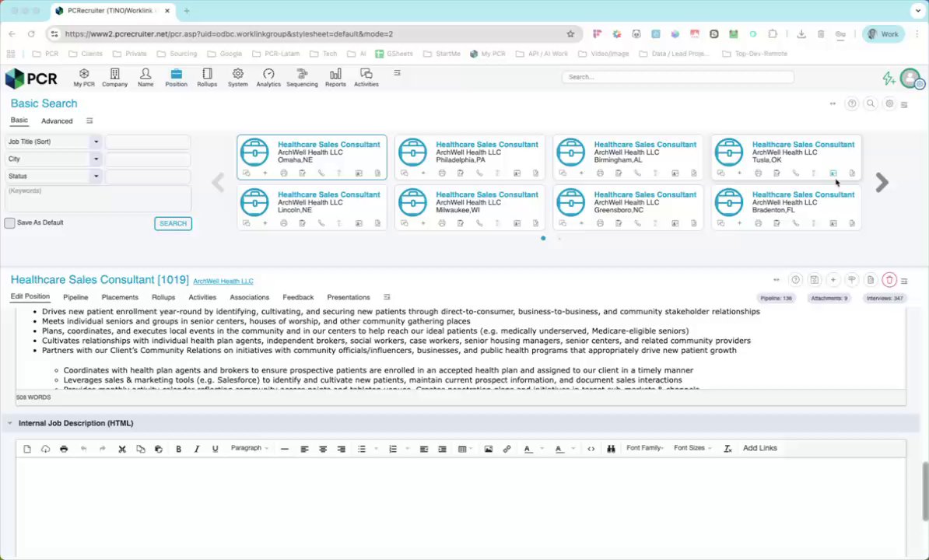
Task: Toggle left alignment in editor
Action: (304, 450)
